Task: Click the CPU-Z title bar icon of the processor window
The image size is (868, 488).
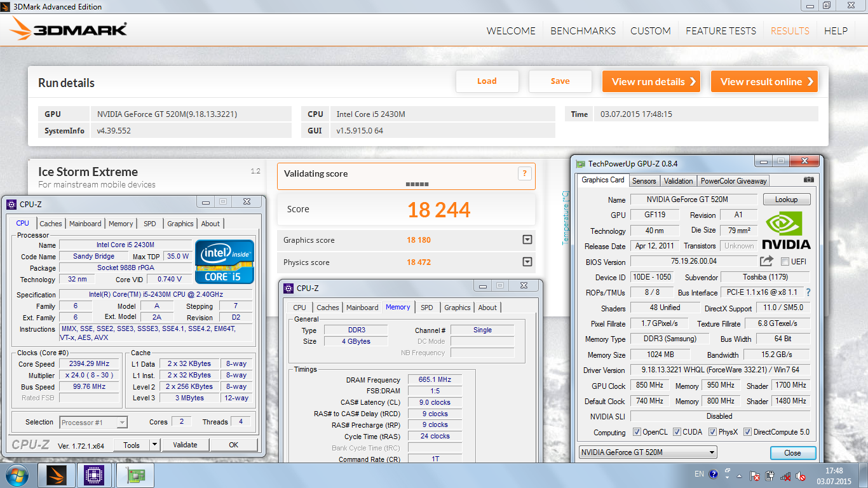Action: coord(11,204)
